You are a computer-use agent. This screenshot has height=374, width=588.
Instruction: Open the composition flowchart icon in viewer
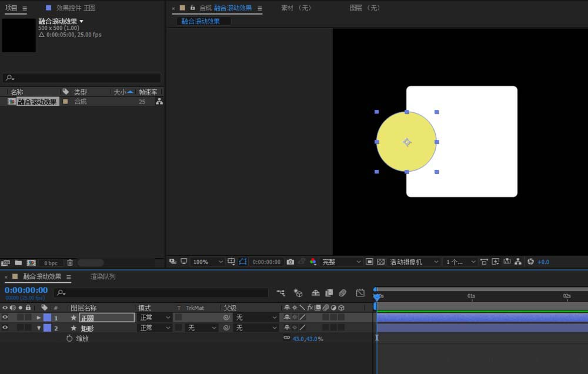pos(517,262)
